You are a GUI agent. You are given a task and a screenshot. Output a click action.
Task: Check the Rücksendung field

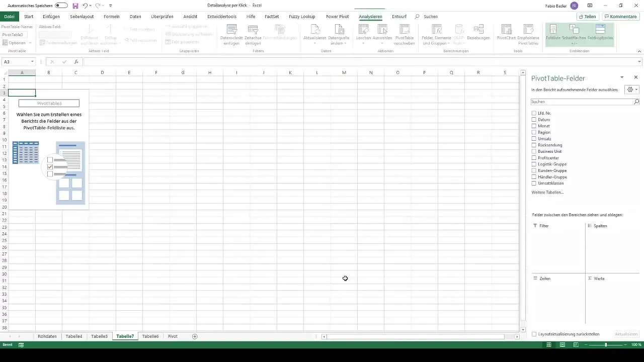pos(534,145)
